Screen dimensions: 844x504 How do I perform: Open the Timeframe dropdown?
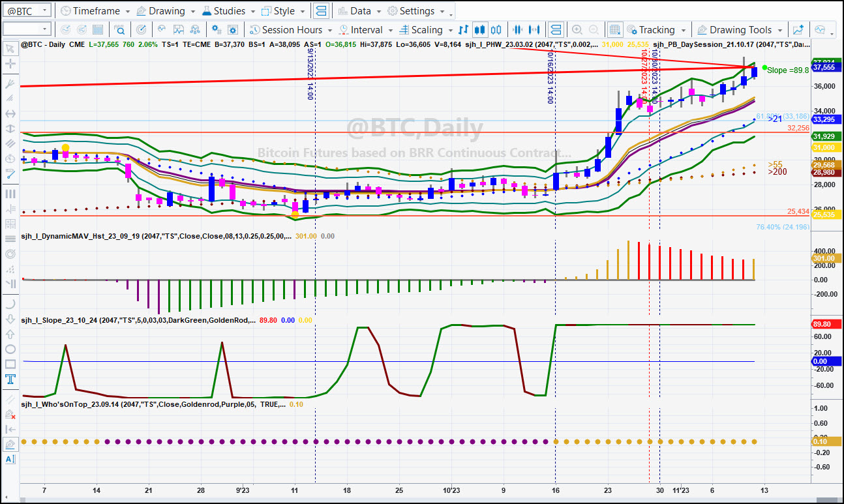click(x=95, y=11)
